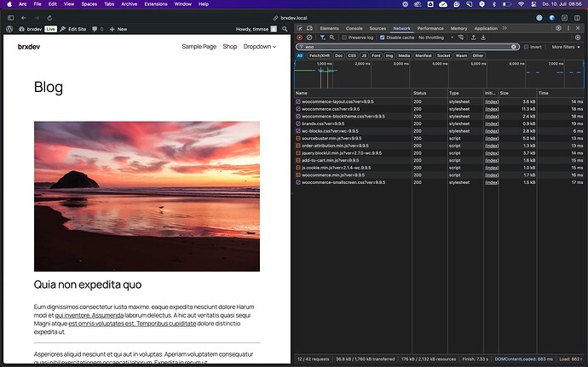The height and width of the screenshot is (367, 588).
Task: Toggle the Arc sidebar icon
Action: pyautogui.click(x=10, y=18)
